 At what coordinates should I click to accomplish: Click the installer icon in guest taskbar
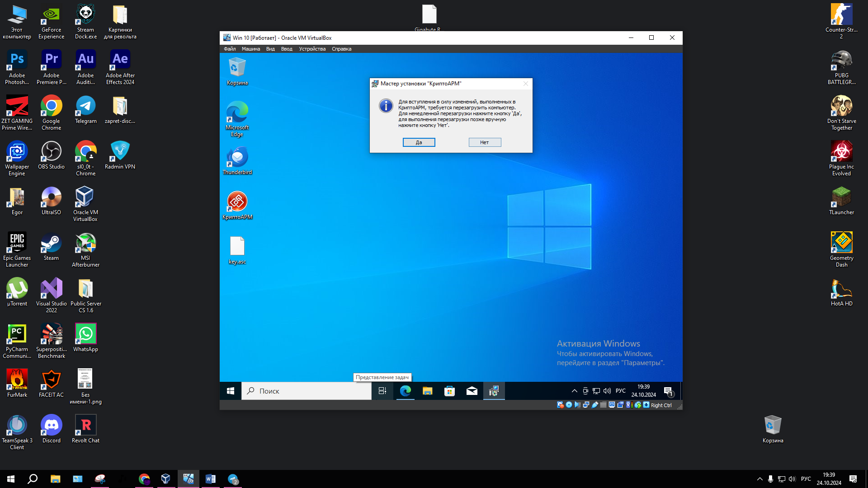tap(494, 391)
